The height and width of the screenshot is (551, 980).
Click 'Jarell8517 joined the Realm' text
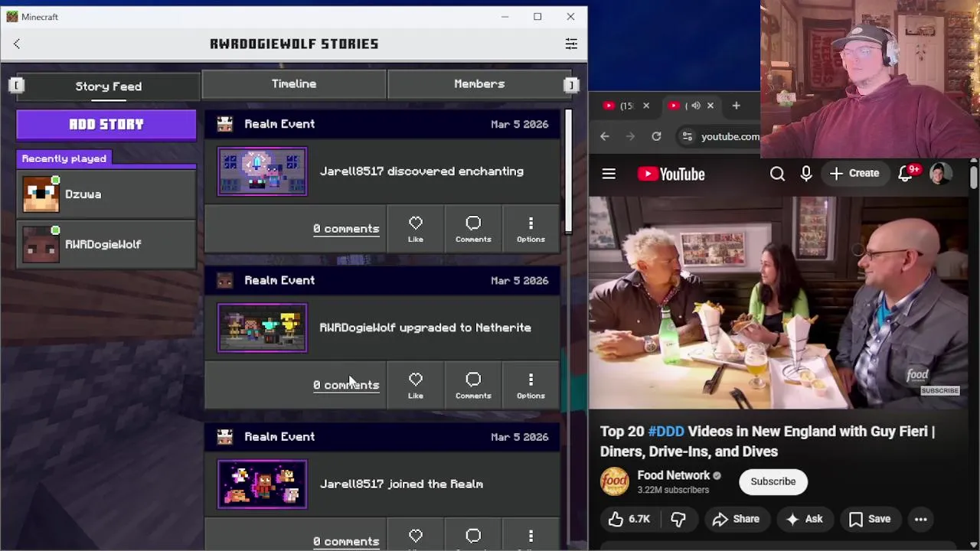click(x=401, y=484)
